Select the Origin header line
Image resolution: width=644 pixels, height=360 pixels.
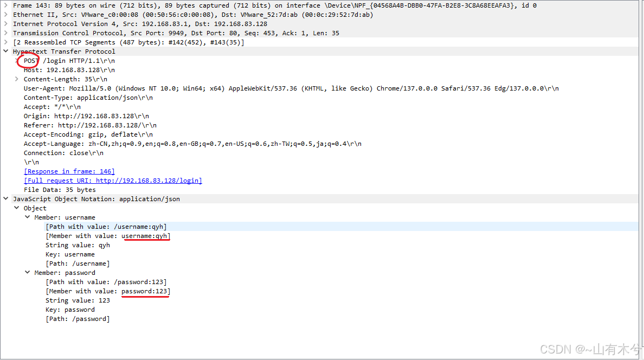tap(86, 116)
